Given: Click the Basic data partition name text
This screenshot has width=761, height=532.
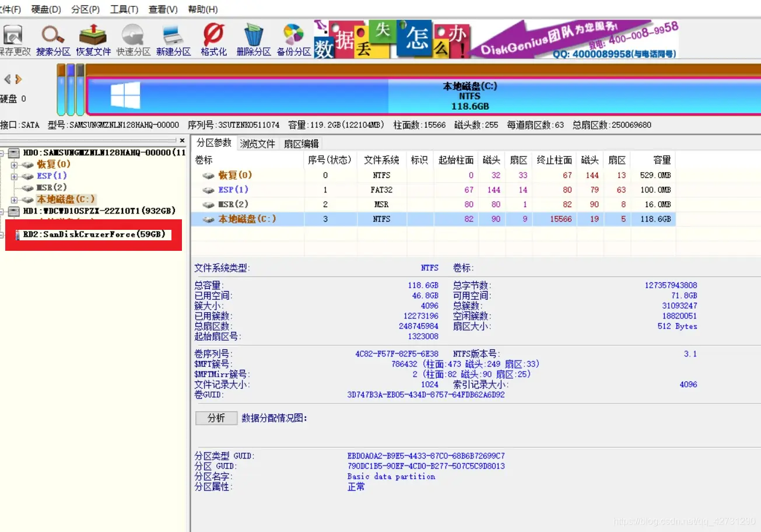Looking at the screenshot, I should point(391,477).
